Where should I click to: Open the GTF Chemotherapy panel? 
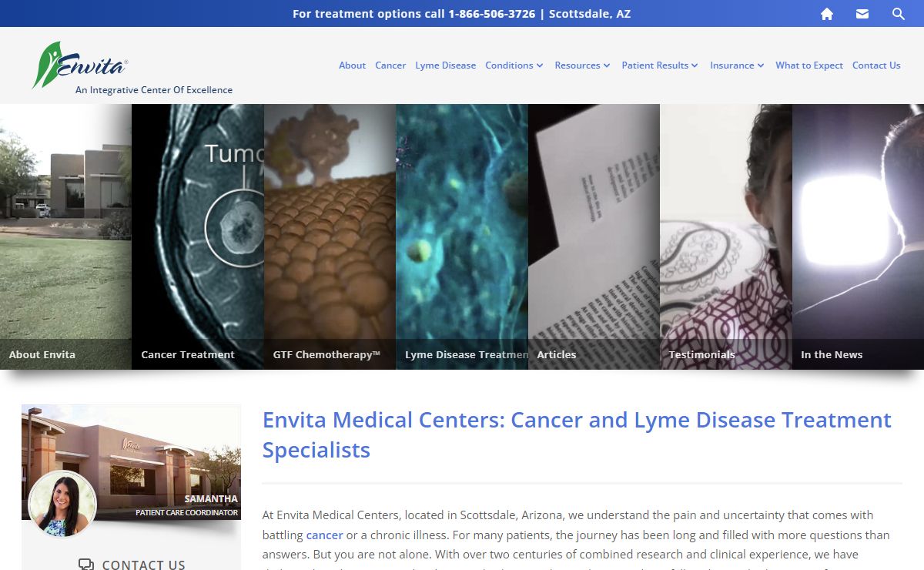tap(330, 236)
